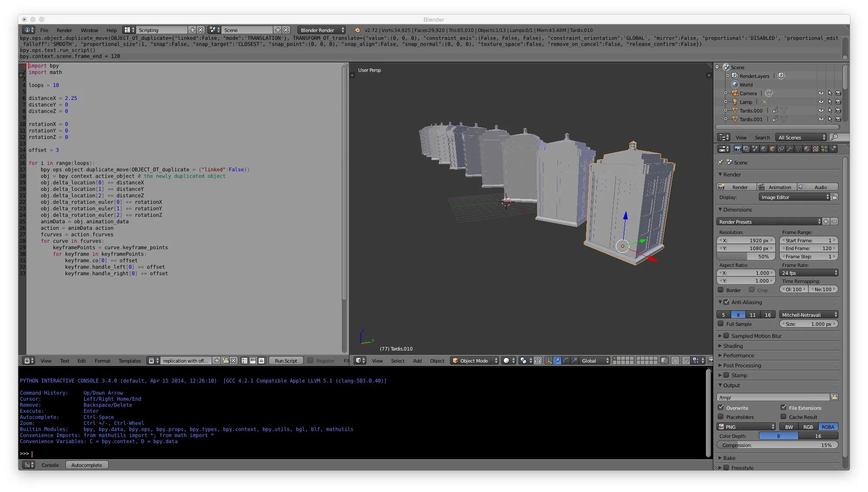Switch to the Console tab at bottom

tap(50, 465)
